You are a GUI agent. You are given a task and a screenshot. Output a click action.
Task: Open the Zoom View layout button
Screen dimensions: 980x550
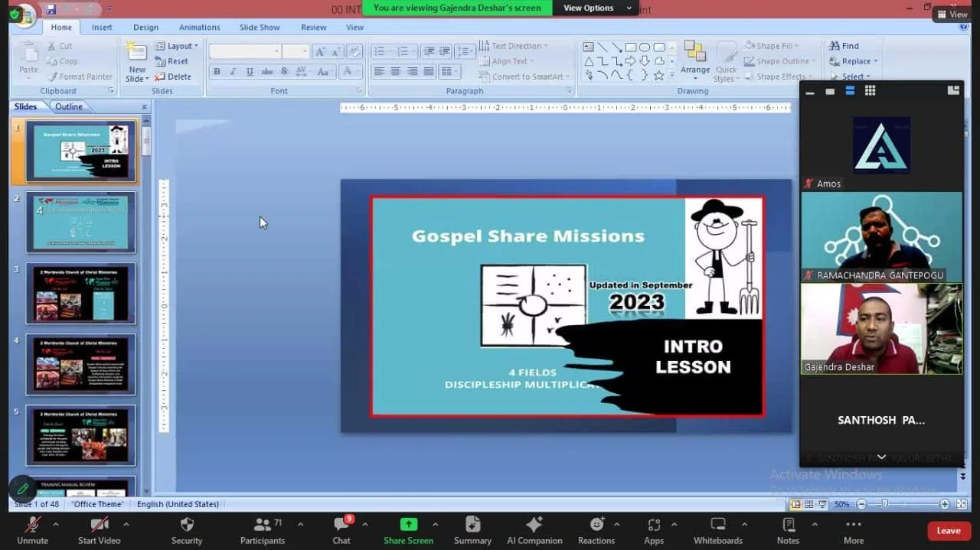pyautogui.click(x=952, y=14)
